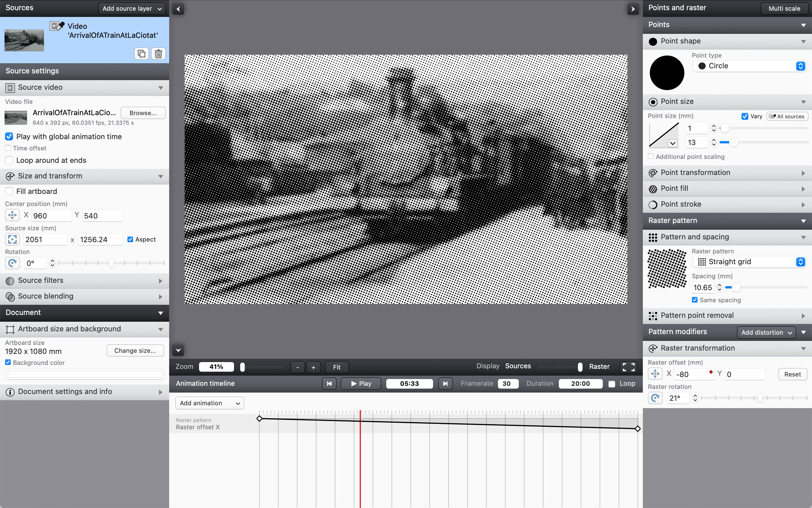Image resolution: width=812 pixels, height=508 pixels.
Task: Enable Fill artboard checkbox
Action: tap(9, 191)
